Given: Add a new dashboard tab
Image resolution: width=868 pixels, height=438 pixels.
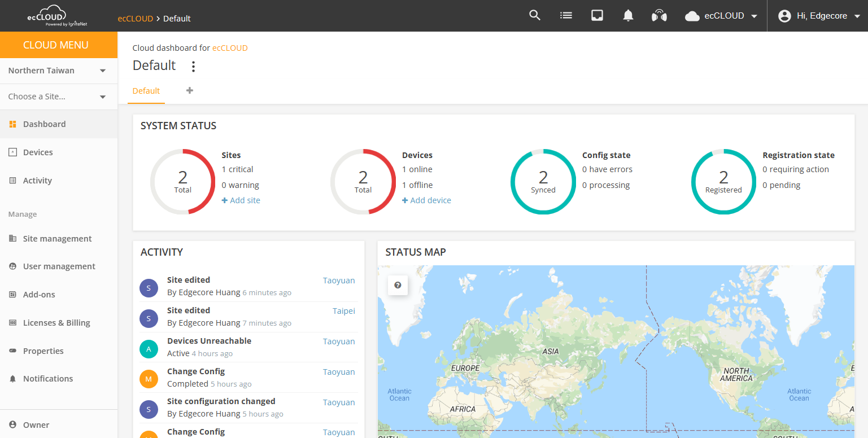Looking at the screenshot, I should [190, 90].
